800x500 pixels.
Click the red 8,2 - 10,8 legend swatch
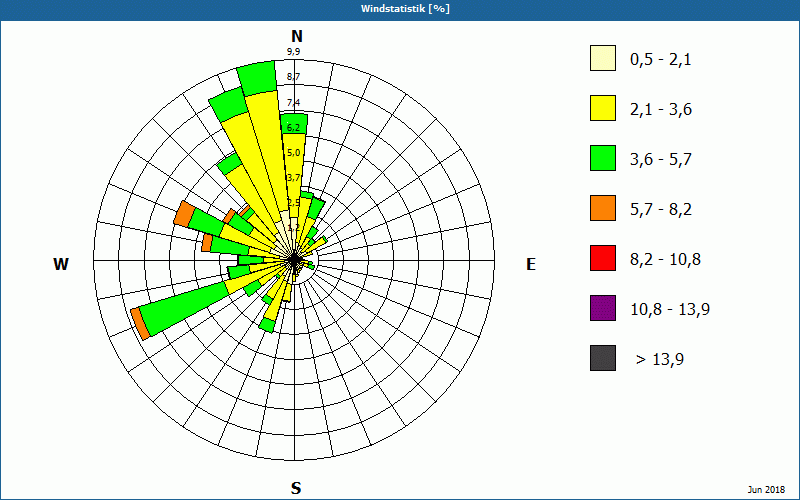click(603, 258)
